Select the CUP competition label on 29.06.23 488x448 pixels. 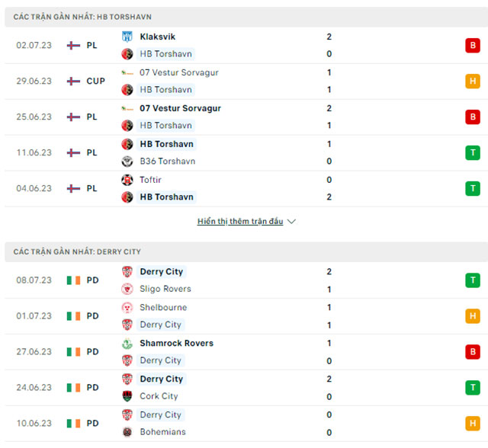click(x=95, y=81)
